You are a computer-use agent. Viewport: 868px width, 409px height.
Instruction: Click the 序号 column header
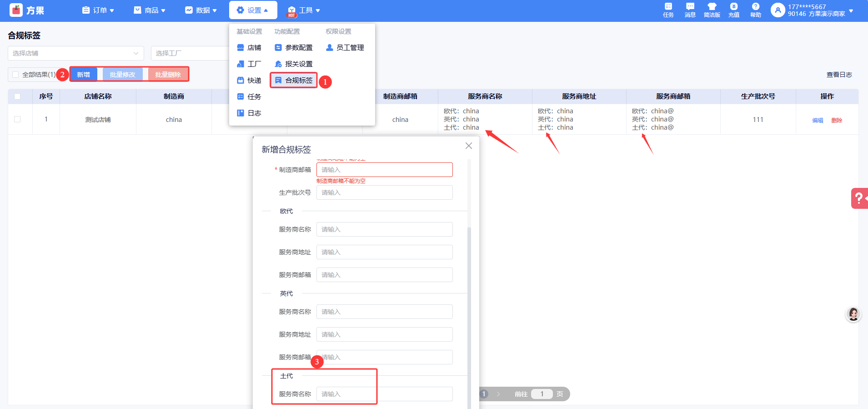coord(46,96)
